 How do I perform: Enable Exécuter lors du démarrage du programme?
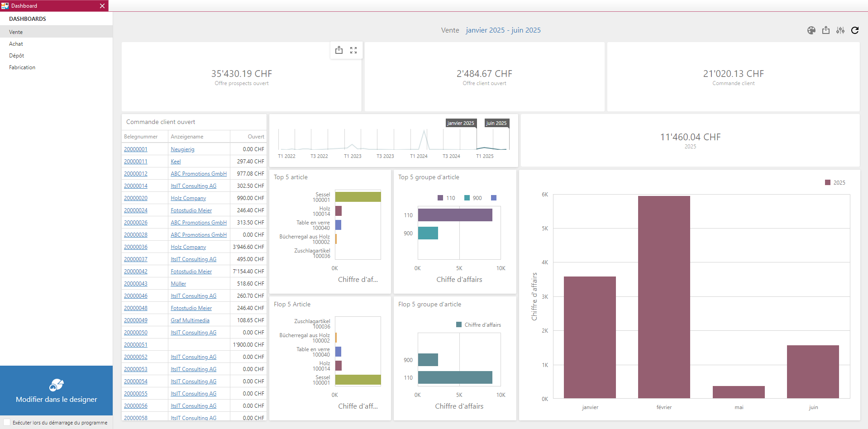point(7,422)
